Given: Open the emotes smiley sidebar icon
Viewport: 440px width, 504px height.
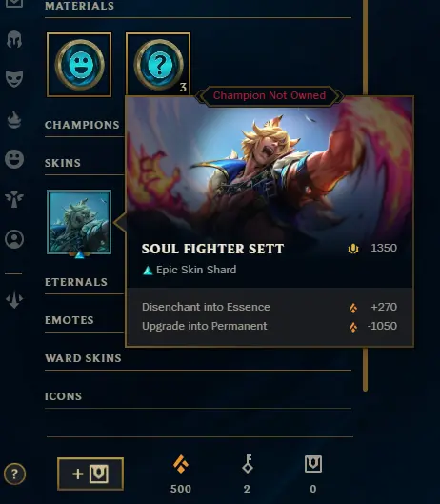Looking at the screenshot, I should coord(14,159).
